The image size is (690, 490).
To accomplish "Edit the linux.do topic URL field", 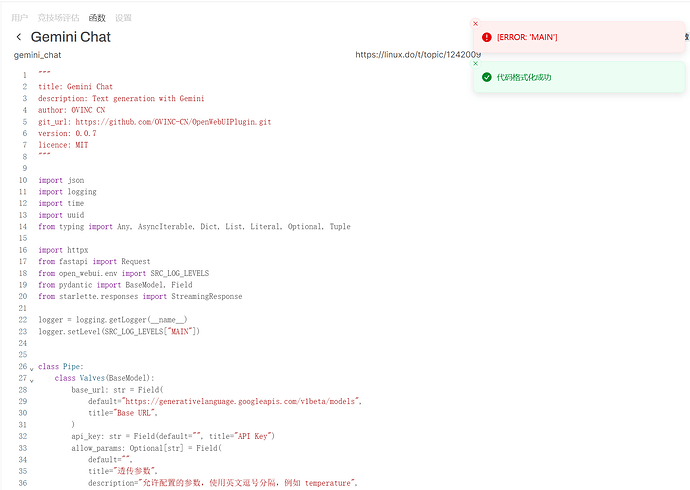I will coord(418,55).
